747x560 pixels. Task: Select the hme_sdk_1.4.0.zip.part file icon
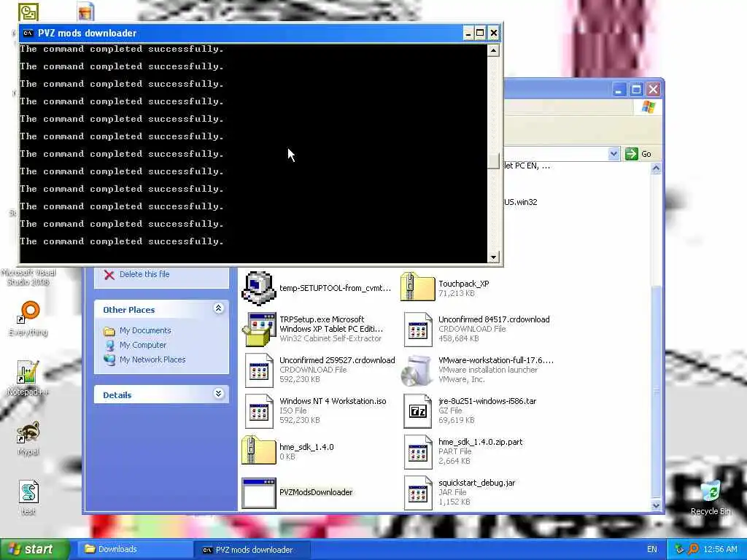pyautogui.click(x=418, y=452)
